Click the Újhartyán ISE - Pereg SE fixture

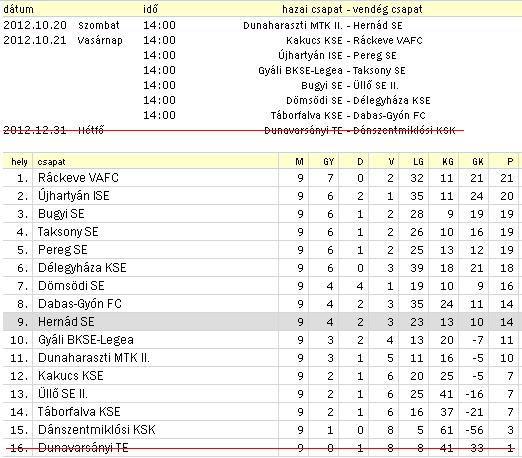click(x=337, y=56)
